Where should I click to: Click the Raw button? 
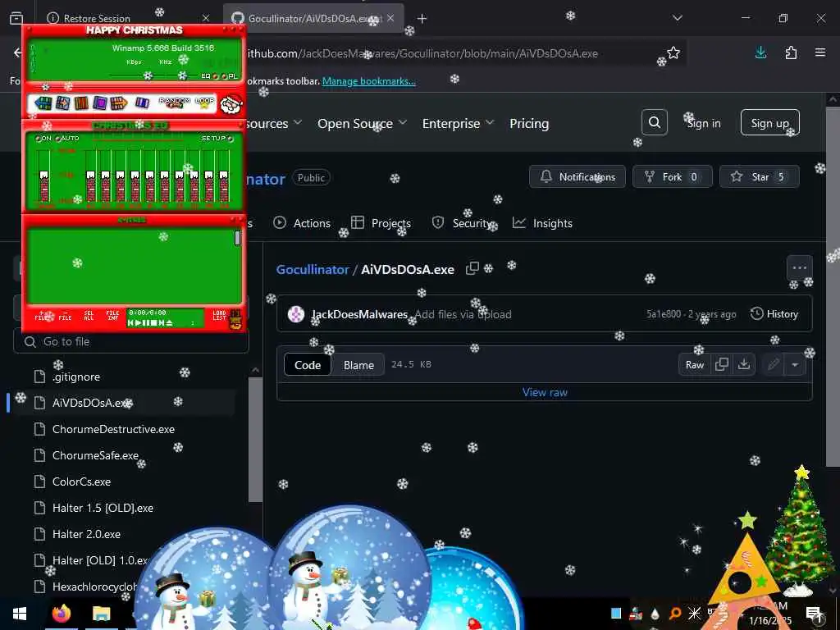click(x=695, y=365)
